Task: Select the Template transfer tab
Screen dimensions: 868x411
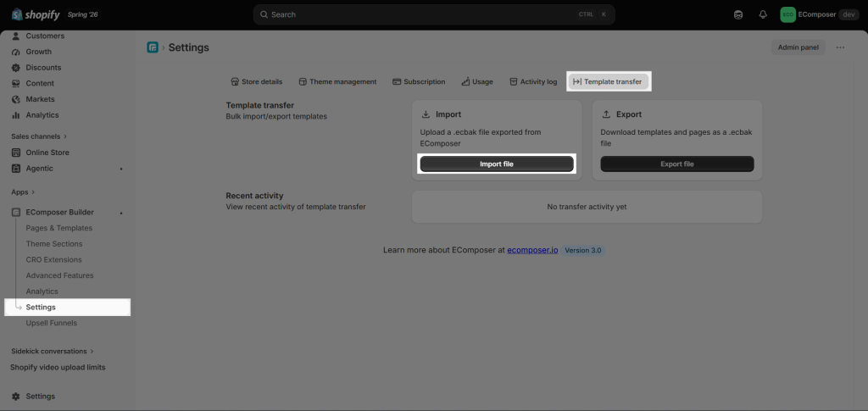Action: click(608, 82)
